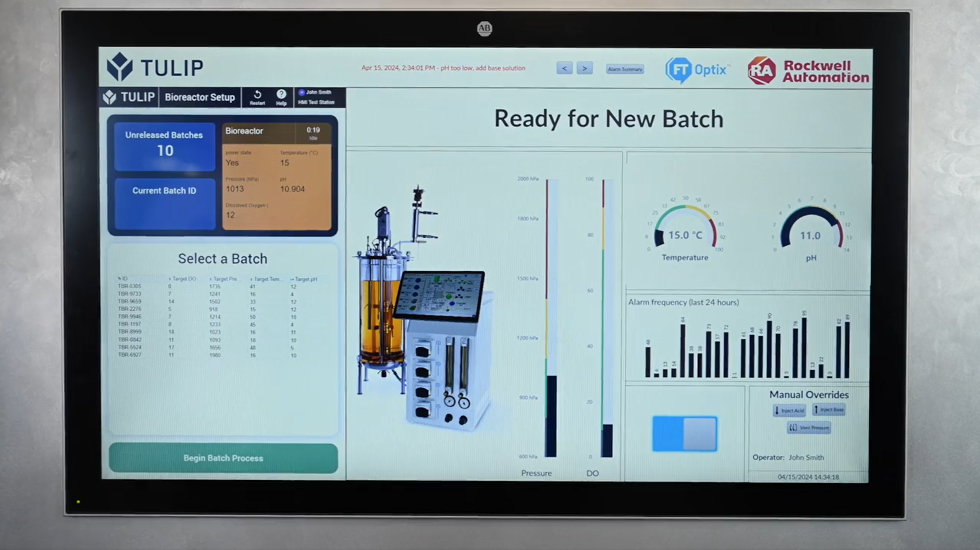This screenshot has width=980, height=550.
Task: Toggle the Inject Base manual override
Action: [829, 410]
